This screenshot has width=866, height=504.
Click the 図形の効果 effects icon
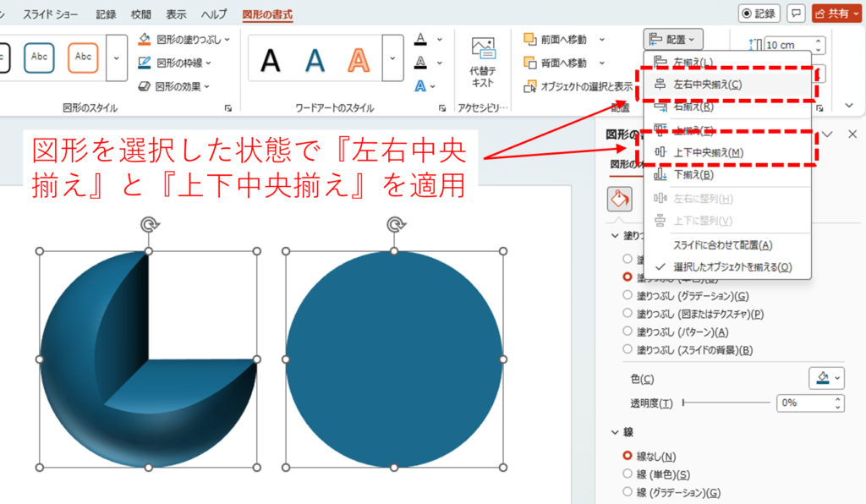coord(145,85)
